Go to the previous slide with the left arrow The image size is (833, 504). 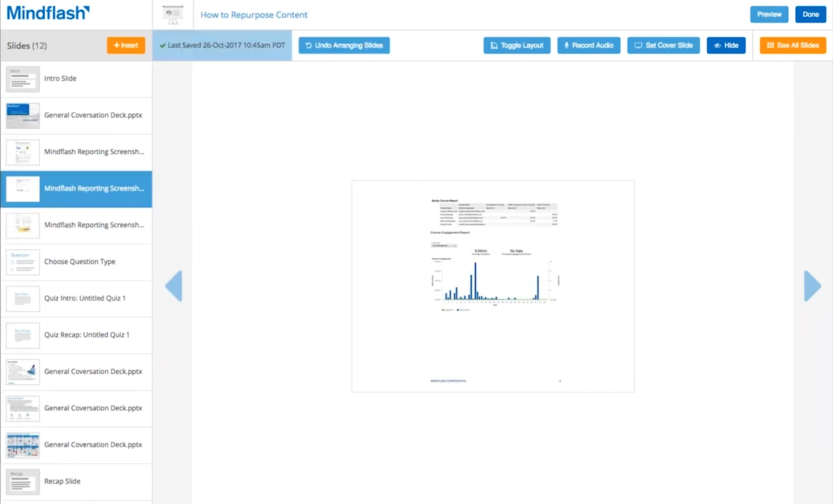174,286
